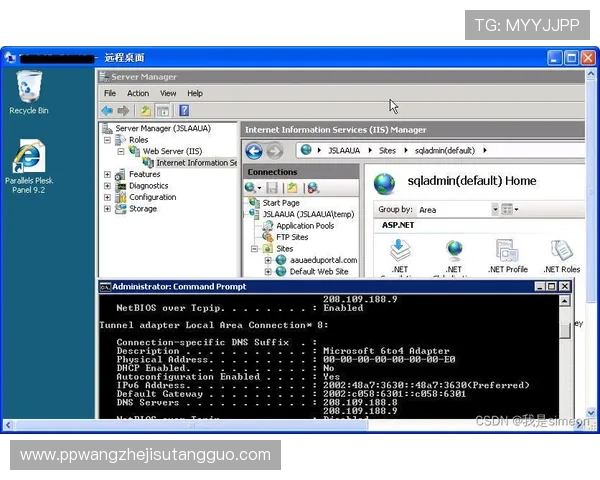Image resolution: width=600 pixels, height=480 pixels.
Task: Click the Server Manager forward arrow toolbar icon
Action: (x=123, y=111)
